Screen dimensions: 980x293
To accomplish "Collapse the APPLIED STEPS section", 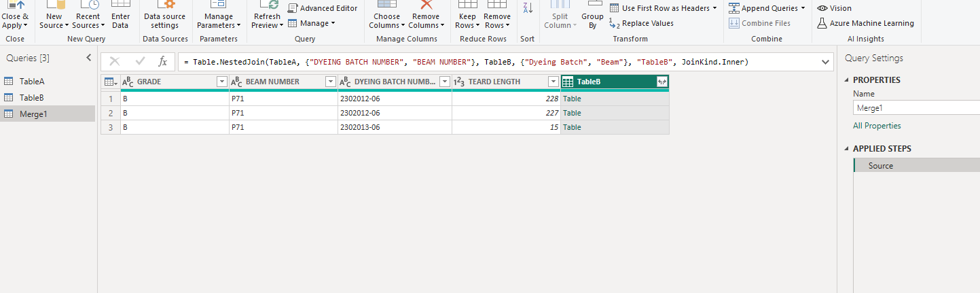I will click(847, 148).
